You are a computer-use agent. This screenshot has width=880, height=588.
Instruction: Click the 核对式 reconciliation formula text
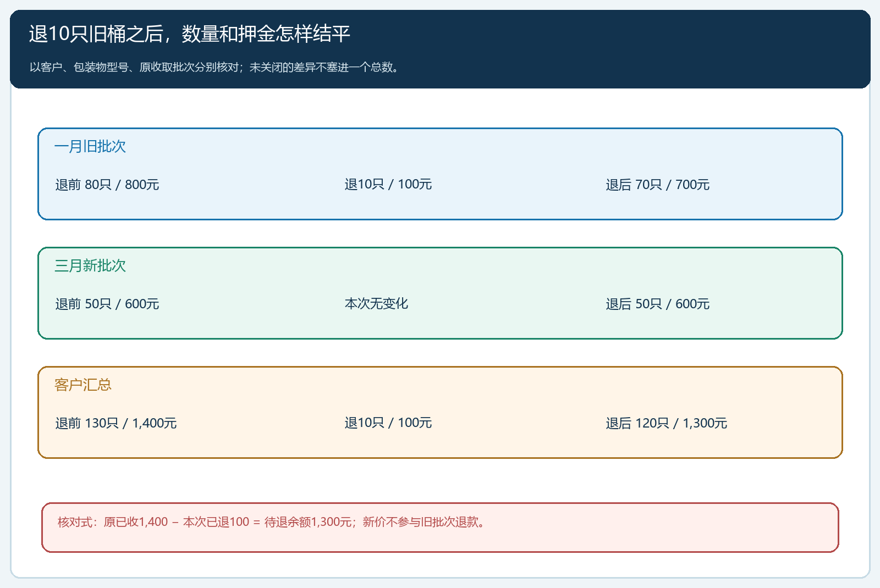(x=273, y=522)
